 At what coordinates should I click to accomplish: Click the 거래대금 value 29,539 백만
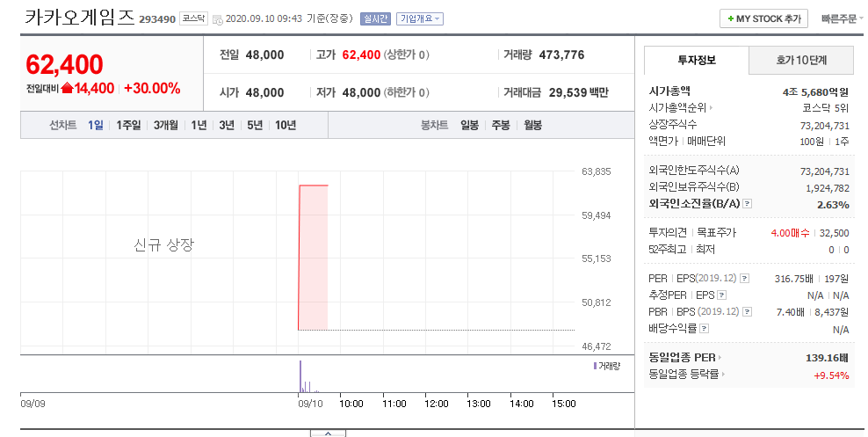click(x=578, y=92)
